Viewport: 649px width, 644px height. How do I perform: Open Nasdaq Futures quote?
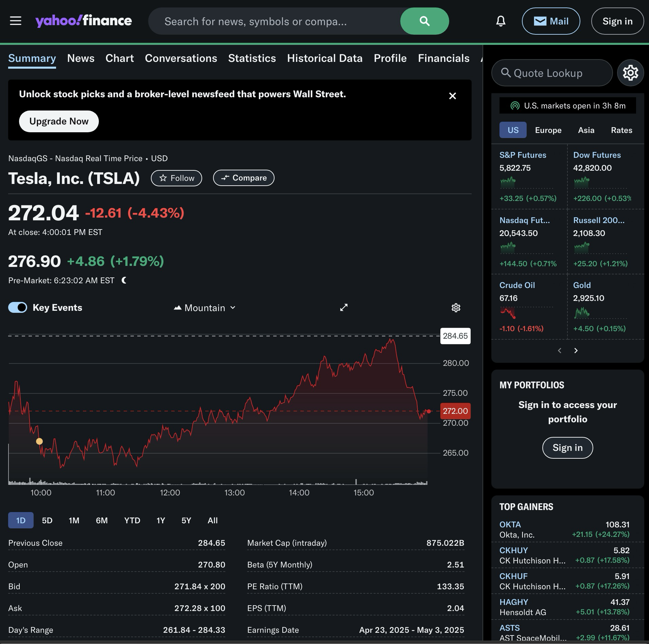(524, 220)
